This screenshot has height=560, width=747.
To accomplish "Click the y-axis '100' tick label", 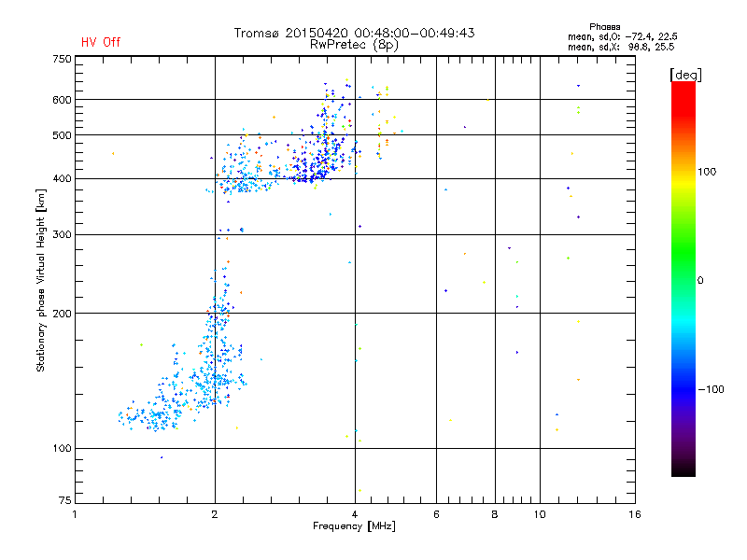I will pyautogui.click(x=62, y=449).
